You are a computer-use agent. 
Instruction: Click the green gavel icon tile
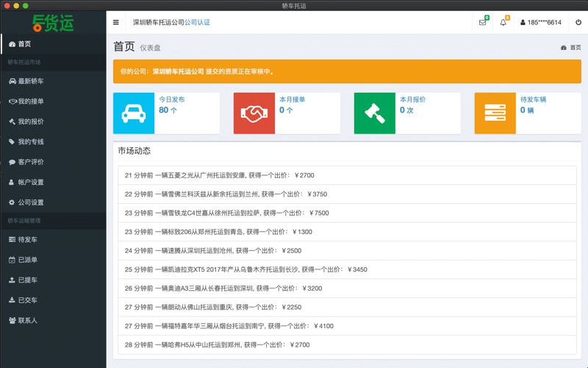[x=375, y=113]
